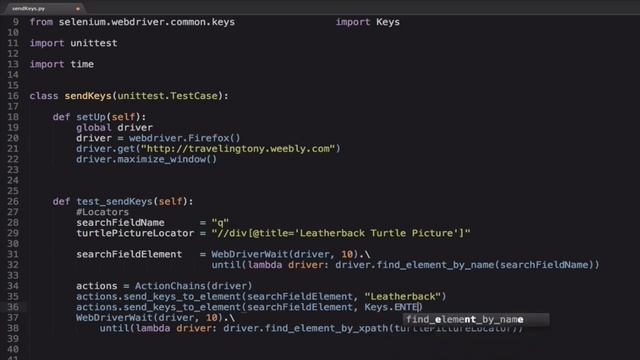The width and height of the screenshot is (640, 360).
Task: Click 'driver.maximize_window()' on line 22
Action: coord(147,160)
